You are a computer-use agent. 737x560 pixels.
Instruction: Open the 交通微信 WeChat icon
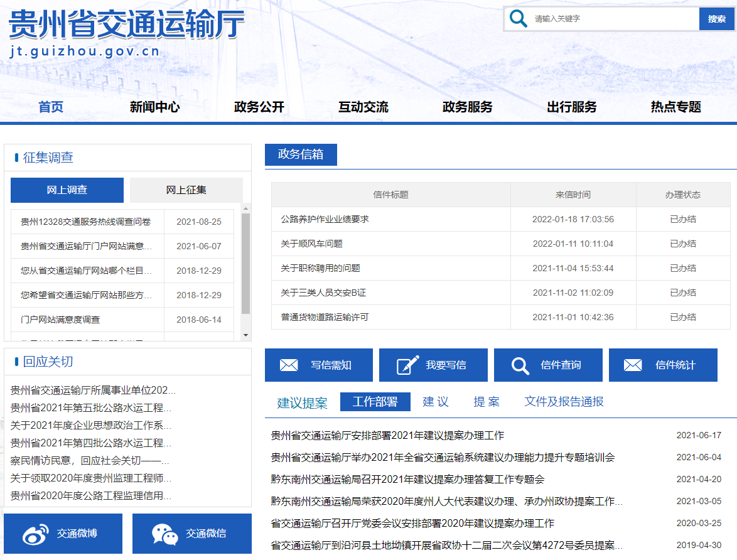164,534
